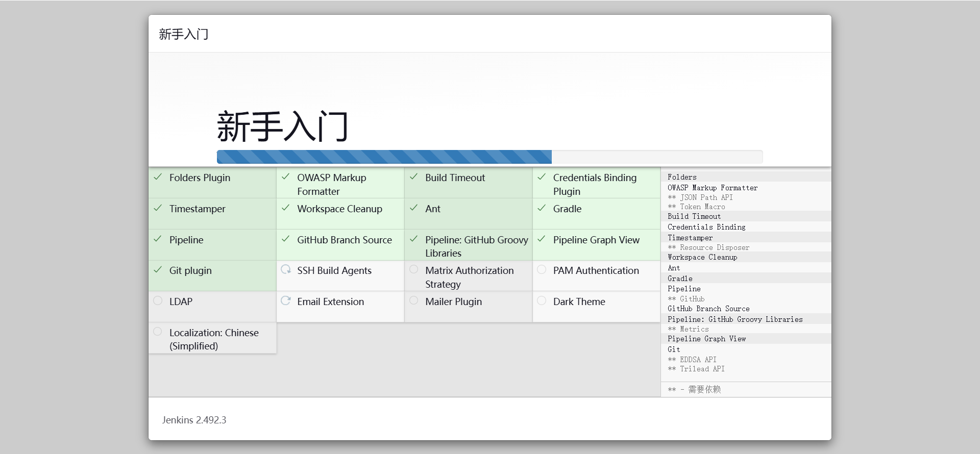Click 'GitHub Branch Source' in install log
Viewport: 980px width, 454px height.
point(708,309)
